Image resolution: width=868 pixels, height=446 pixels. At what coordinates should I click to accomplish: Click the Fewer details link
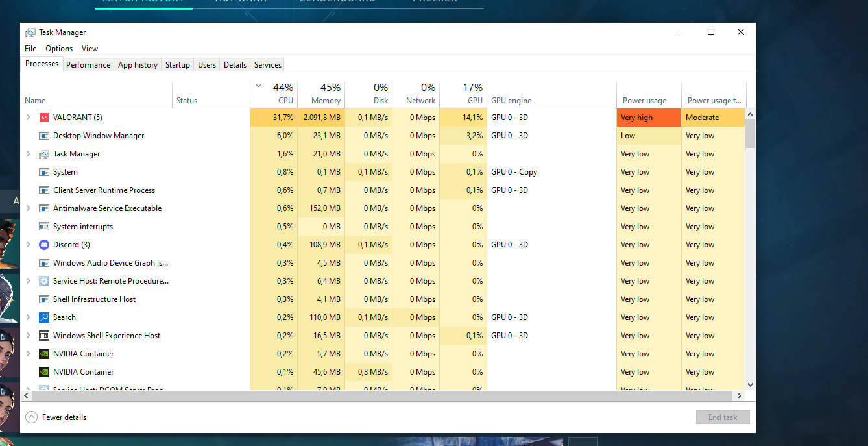point(64,417)
